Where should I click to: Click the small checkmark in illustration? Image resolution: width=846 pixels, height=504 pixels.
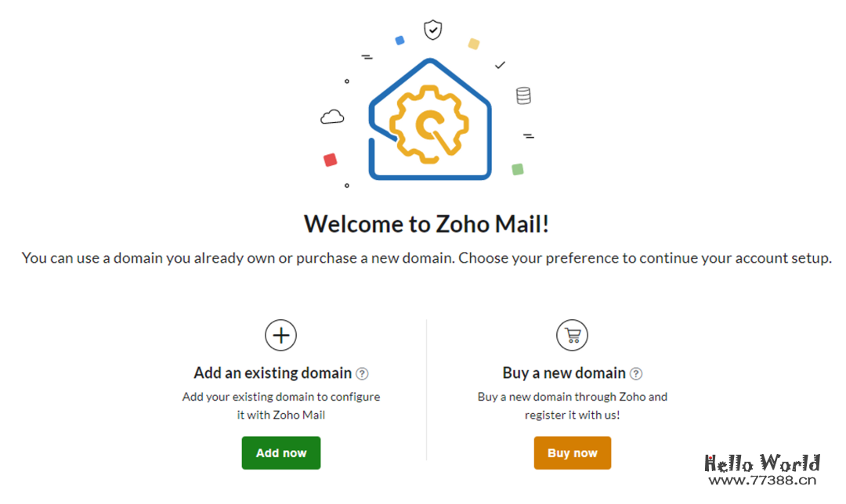tap(501, 65)
